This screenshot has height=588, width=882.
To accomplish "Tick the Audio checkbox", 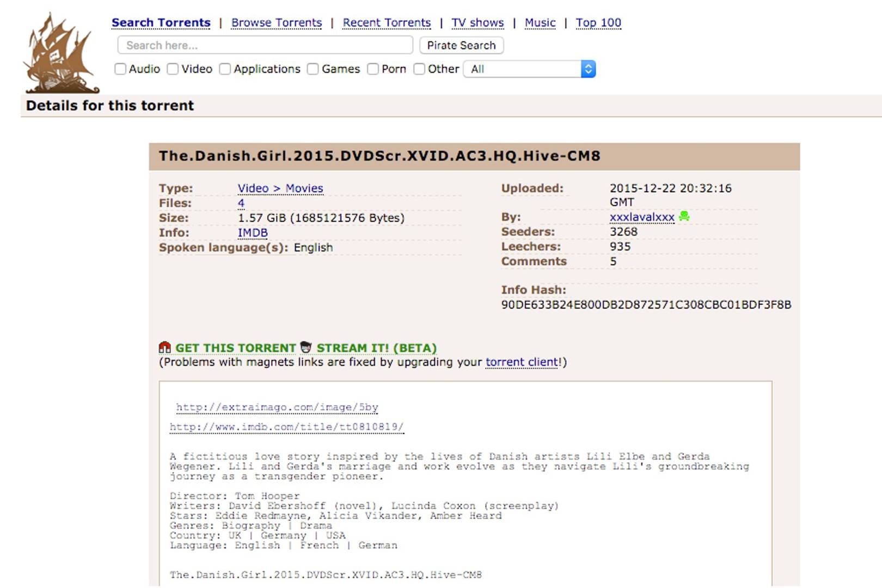I will click(x=120, y=69).
